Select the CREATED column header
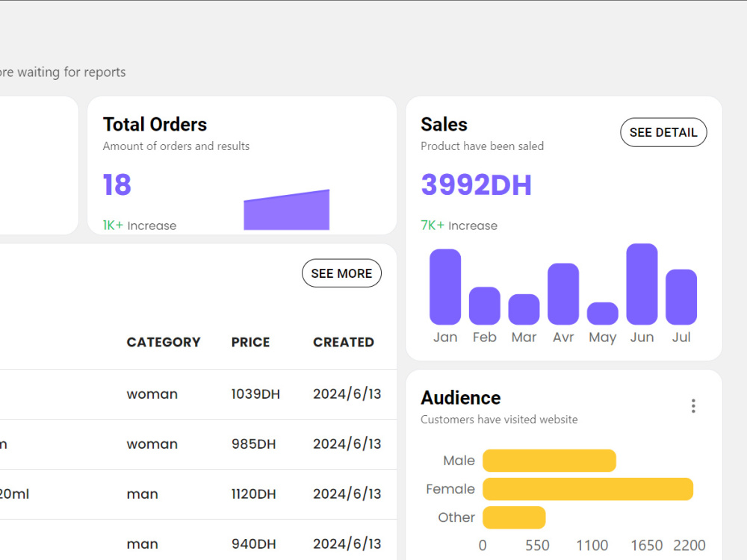 [344, 342]
